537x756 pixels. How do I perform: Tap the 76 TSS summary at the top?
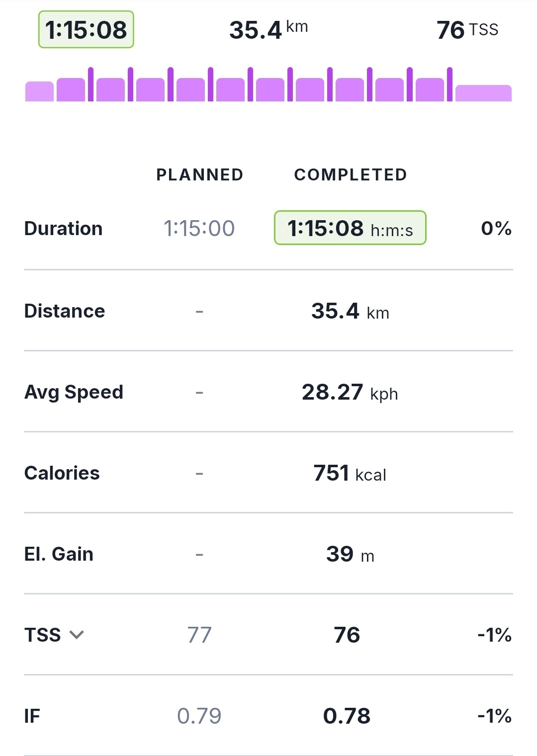point(467,30)
